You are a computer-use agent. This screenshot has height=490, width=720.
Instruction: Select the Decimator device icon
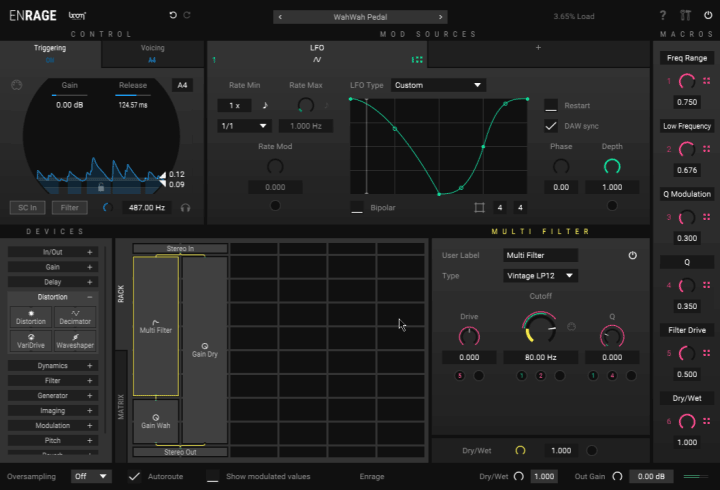coord(75,318)
